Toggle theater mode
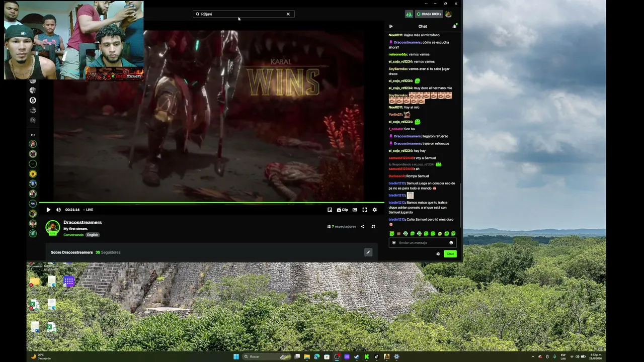This screenshot has height=362, width=644. pos(355,210)
